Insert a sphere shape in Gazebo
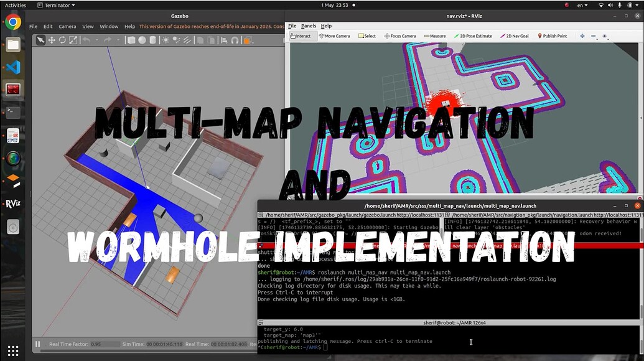 pos(142,40)
